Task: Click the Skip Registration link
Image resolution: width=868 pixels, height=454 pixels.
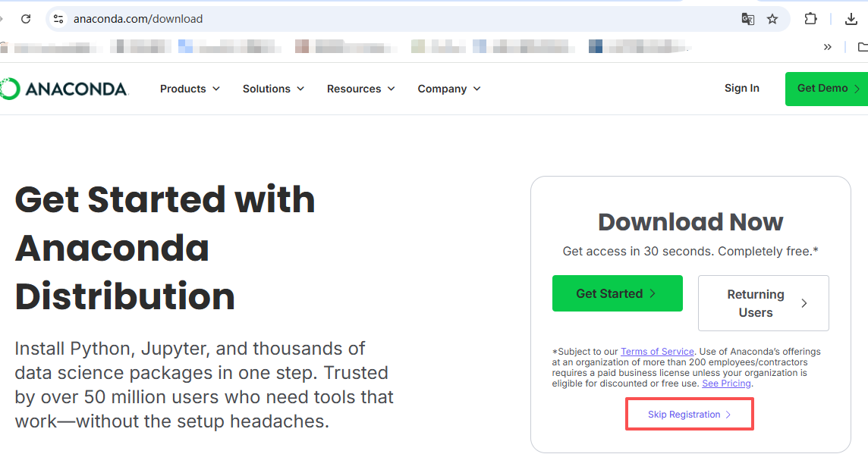Action: point(689,415)
